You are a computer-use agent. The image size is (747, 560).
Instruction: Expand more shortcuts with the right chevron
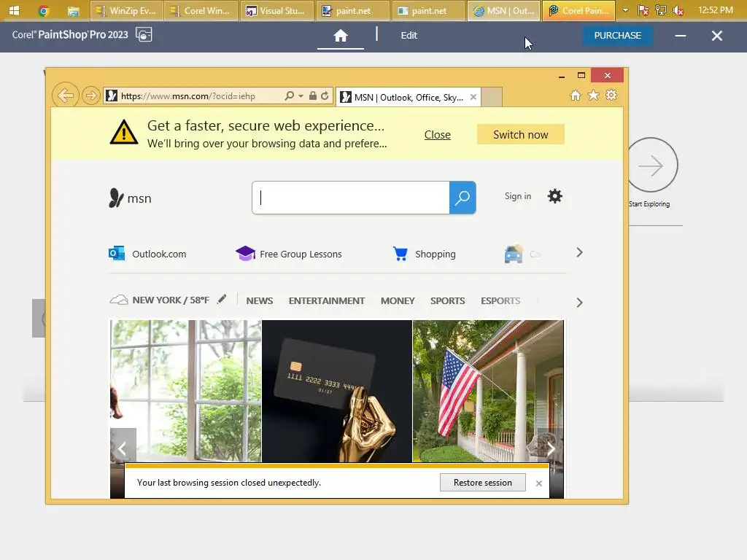579,252
